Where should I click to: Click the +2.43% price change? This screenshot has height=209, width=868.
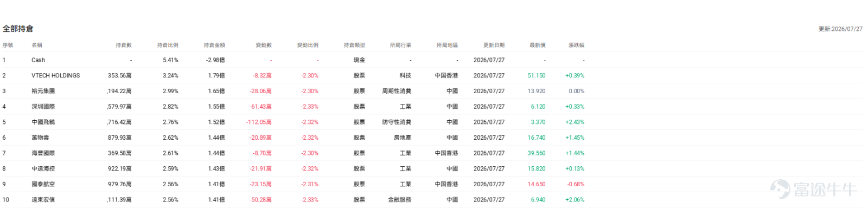(575, 122)
